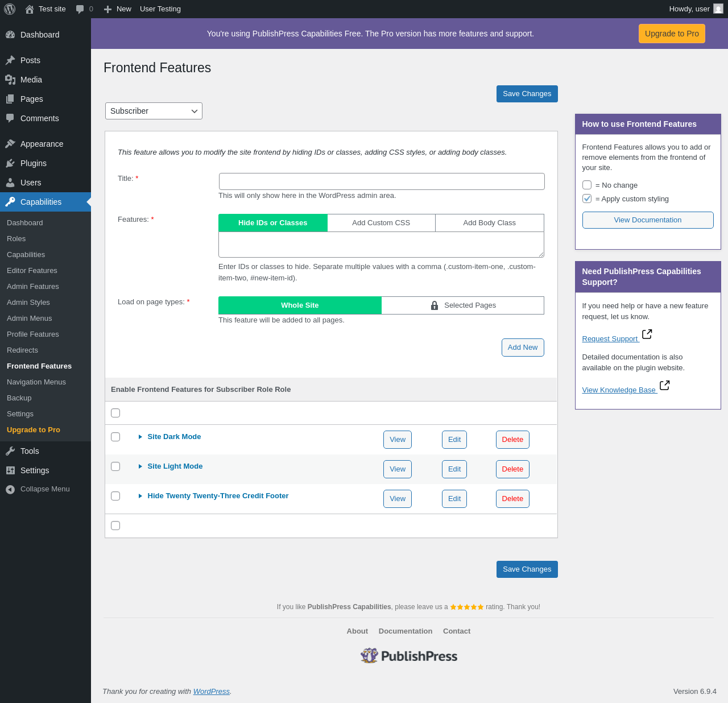
Task: Click the Comments speech bubble sidebar icon
Action: (10, 118)
